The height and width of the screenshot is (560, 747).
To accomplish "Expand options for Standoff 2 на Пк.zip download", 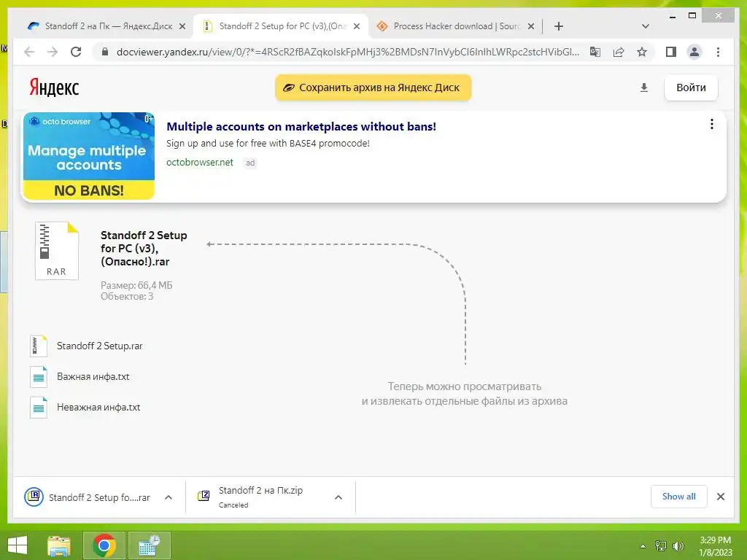I will [x=338, y=497].
